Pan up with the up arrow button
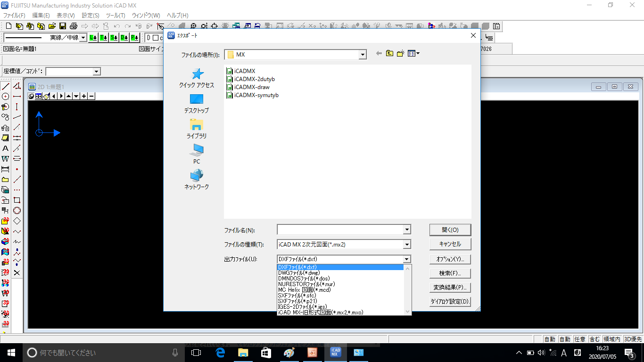Viewport: 644px width, 362px height. click(x=69, y=96)
